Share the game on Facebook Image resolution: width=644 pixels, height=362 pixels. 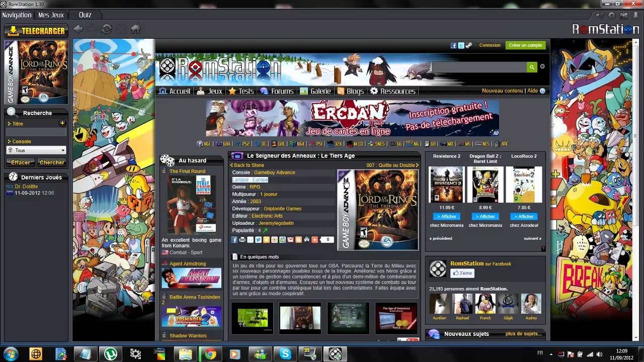(234, 240)
